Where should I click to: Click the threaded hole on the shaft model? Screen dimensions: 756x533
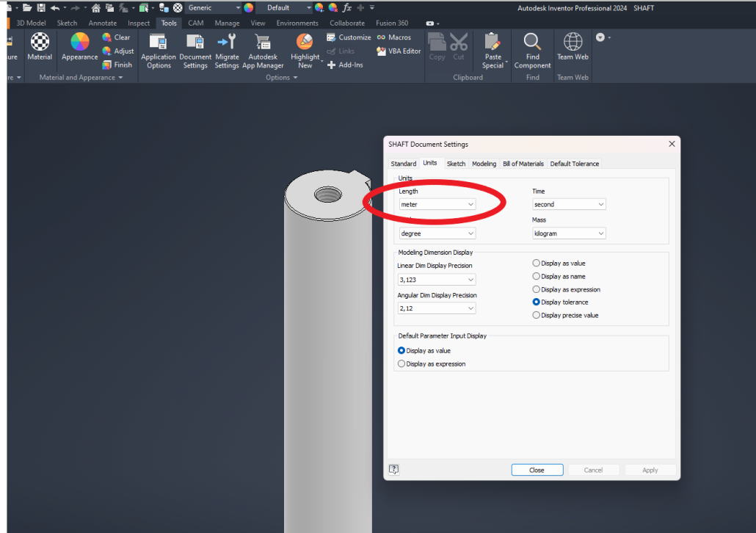(x=328, y=195)
